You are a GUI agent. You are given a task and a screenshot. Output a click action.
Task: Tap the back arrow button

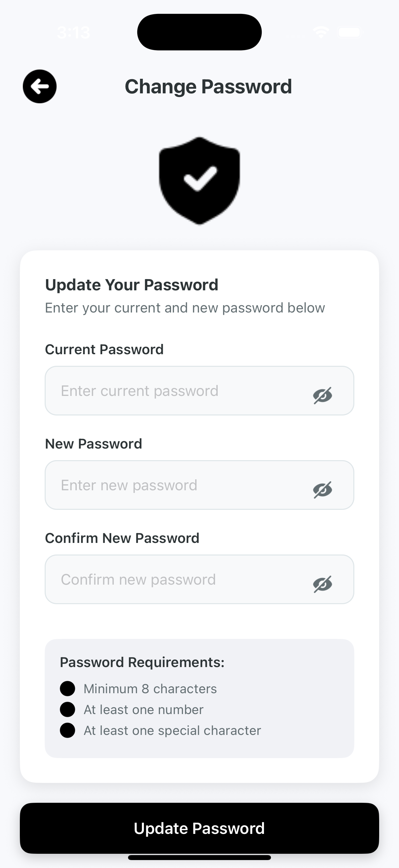(x=40, y=87)
